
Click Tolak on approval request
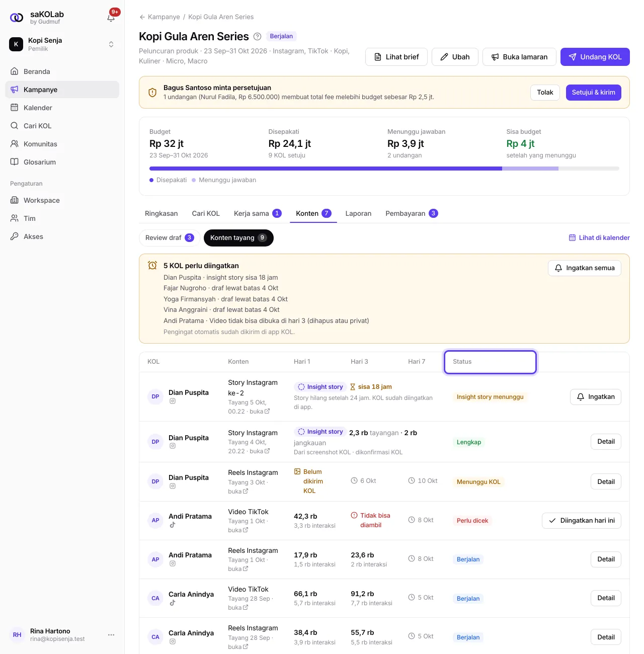tap(545, 93)
